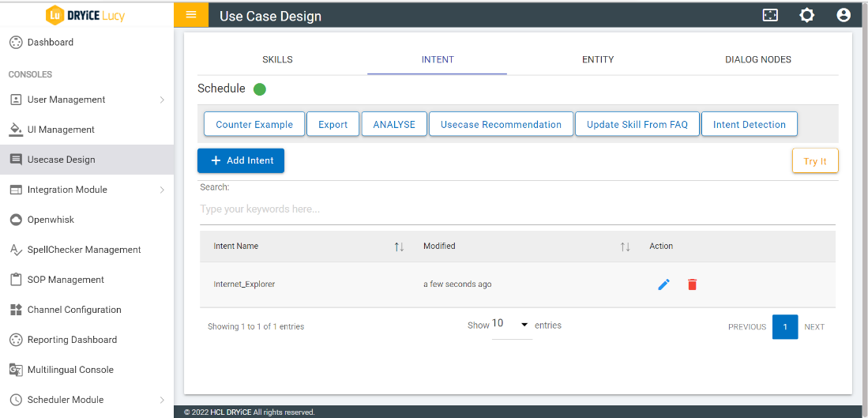
Task: Click the hamburger menu icon
Action: point(190,15)
